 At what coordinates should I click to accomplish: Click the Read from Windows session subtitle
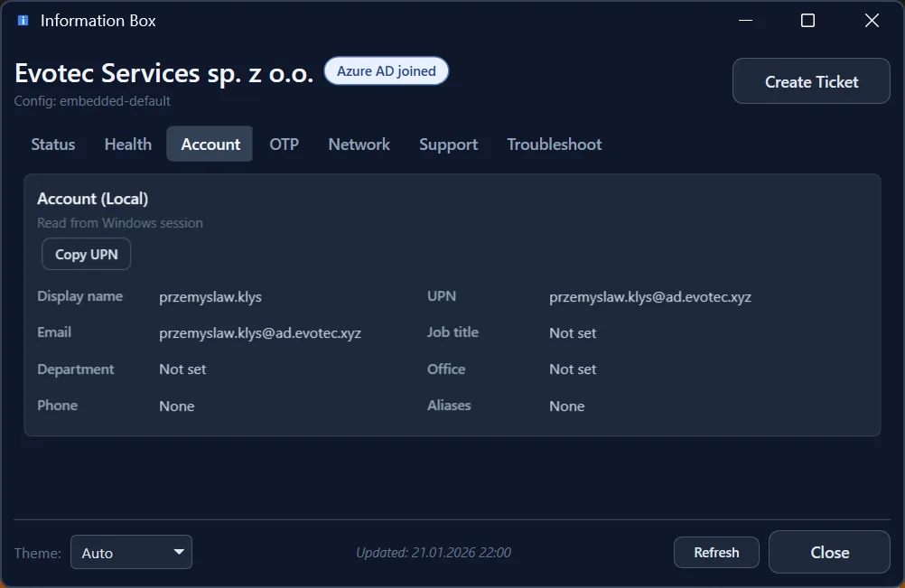coord(120,223)
